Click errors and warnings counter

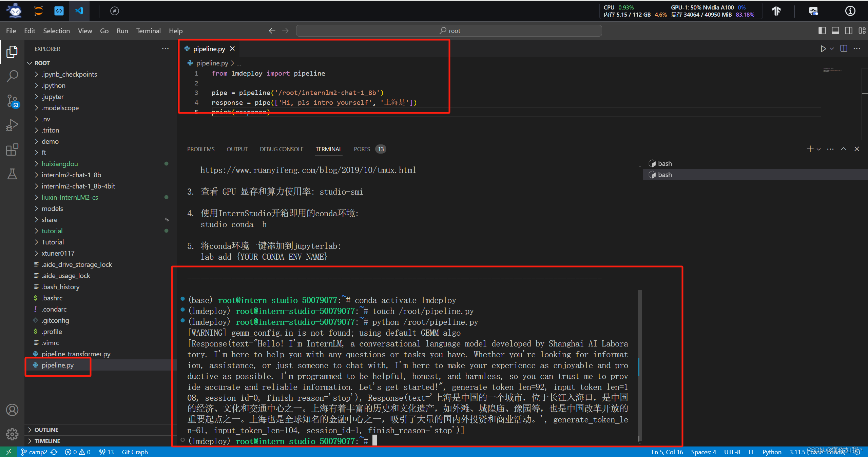pyautogui.click(x=78, y=452)
